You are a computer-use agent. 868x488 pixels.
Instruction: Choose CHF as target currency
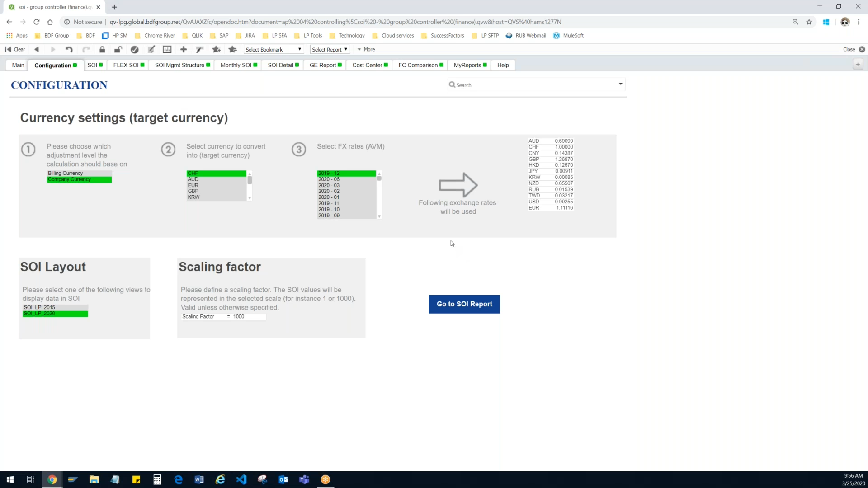[216, 173]
